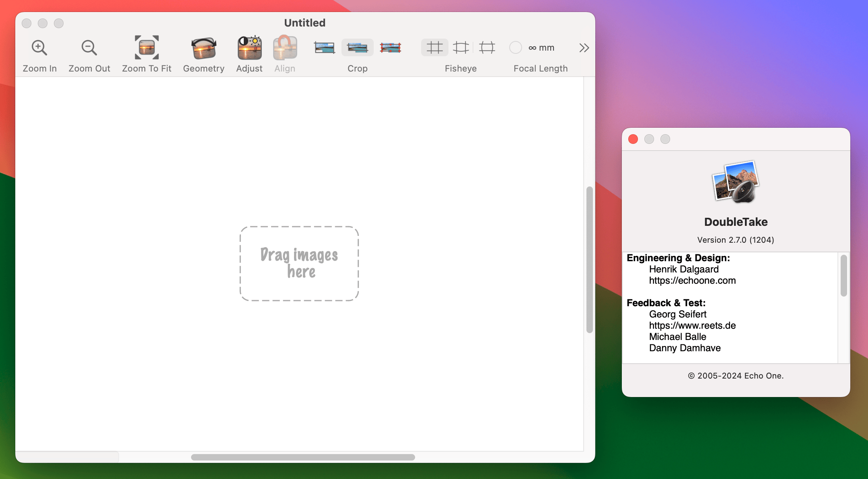Click the Drag images here drop zone
The width and height of the screenshot is (868, 479).
(299, 264)
